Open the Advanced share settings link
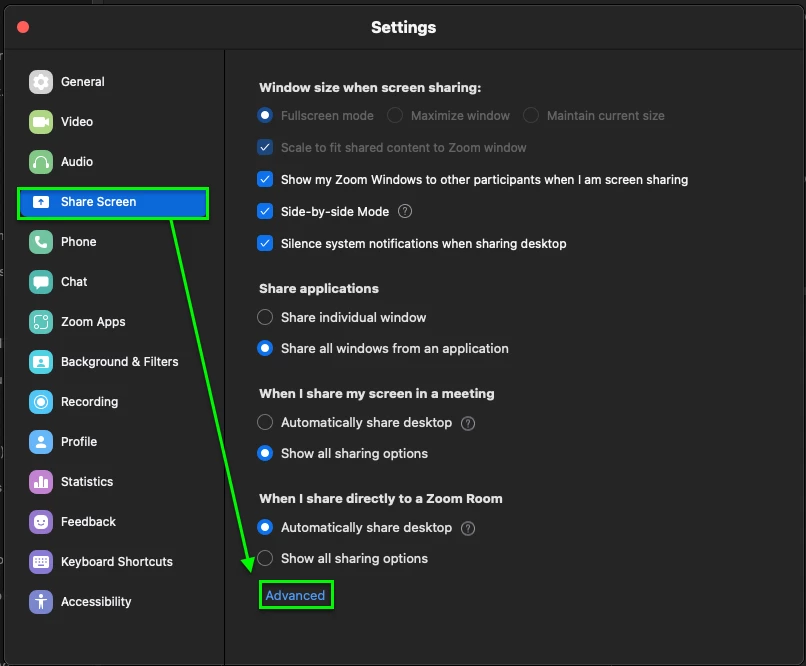Image resolution: width=806 pixels, height=666 pixels. [295, 595]
